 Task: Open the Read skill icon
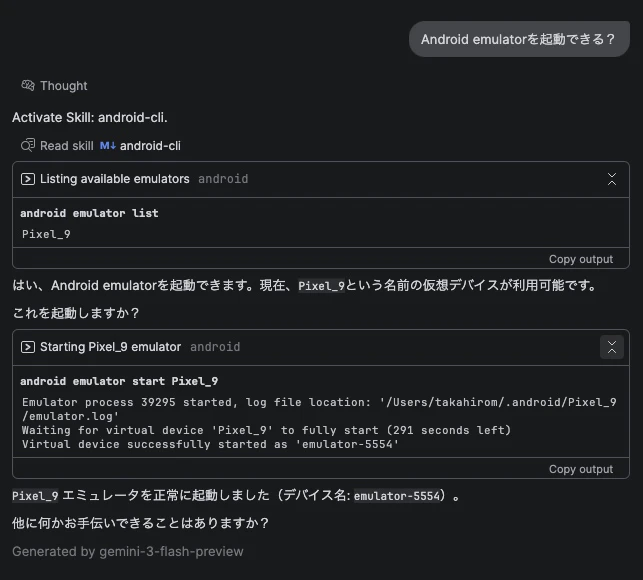[x=28, y=145]
